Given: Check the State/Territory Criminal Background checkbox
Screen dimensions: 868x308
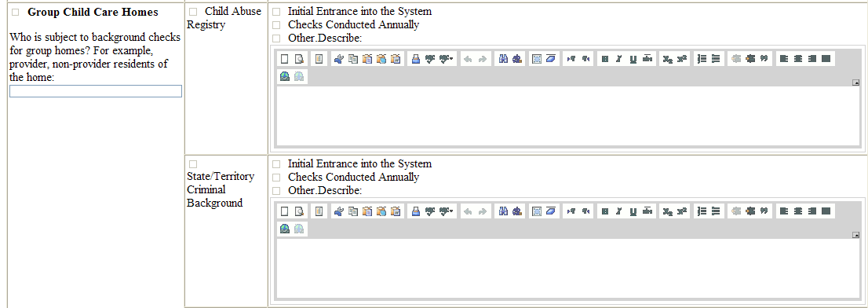Looking at the screenshot, I should 193,164.
